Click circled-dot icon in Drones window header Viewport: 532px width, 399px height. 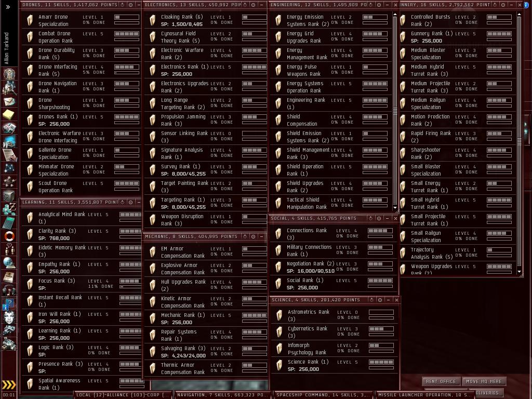point(130,5)
